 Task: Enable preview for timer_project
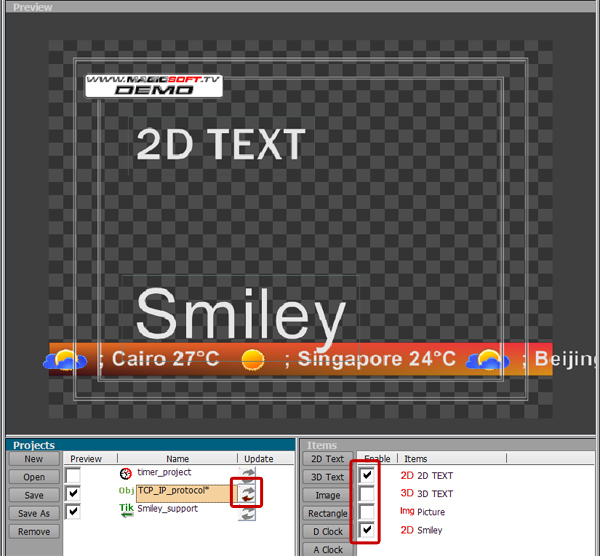coord(73,475)
